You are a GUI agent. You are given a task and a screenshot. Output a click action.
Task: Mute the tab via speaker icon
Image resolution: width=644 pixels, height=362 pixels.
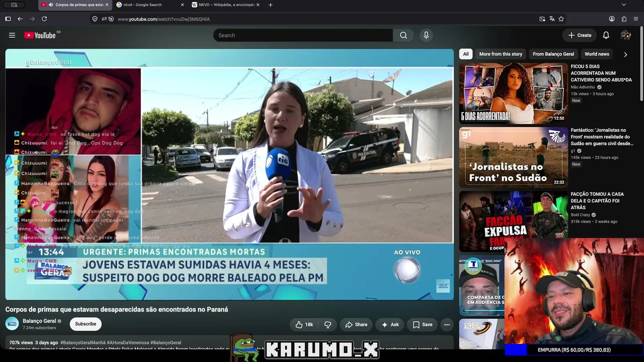click(x=51, y=5)
